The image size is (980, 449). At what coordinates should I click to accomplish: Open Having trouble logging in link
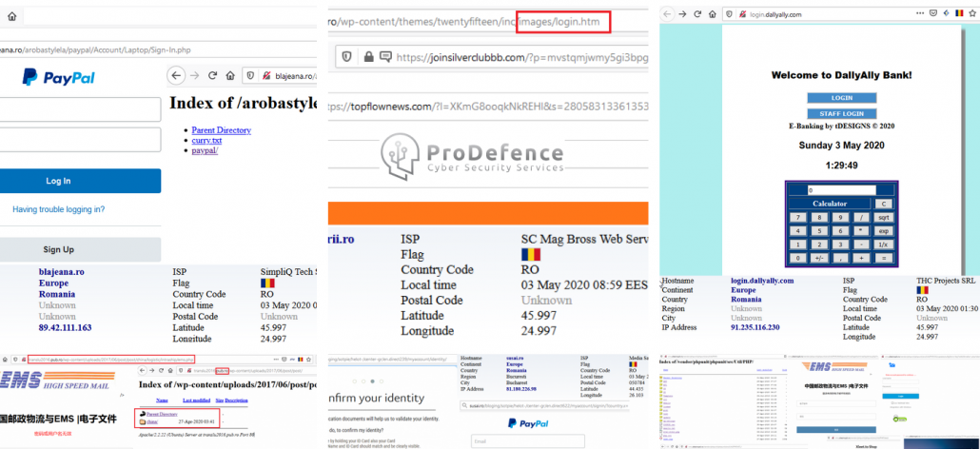pos(59,210)
